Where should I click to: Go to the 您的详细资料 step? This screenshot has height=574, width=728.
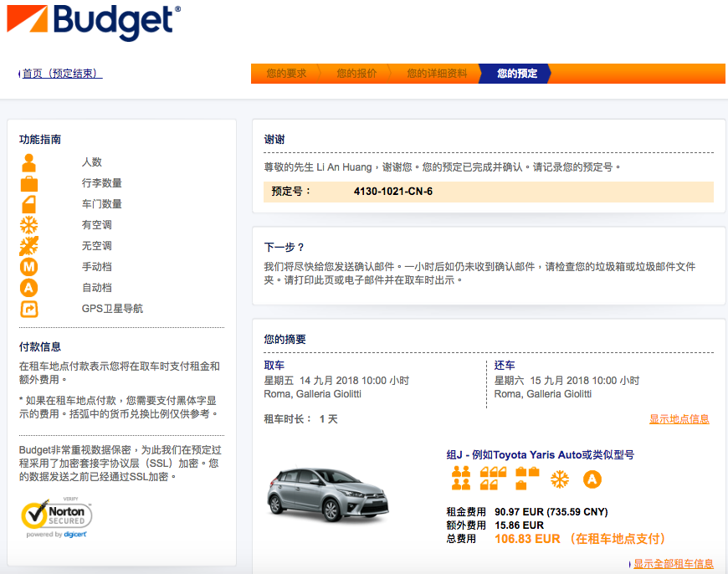click(437, 74)
